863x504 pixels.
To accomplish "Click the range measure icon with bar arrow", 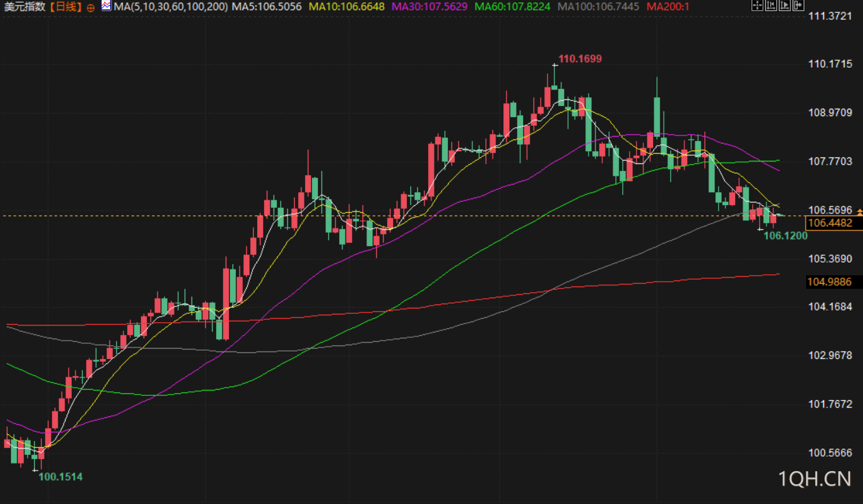I will (771, 5).
